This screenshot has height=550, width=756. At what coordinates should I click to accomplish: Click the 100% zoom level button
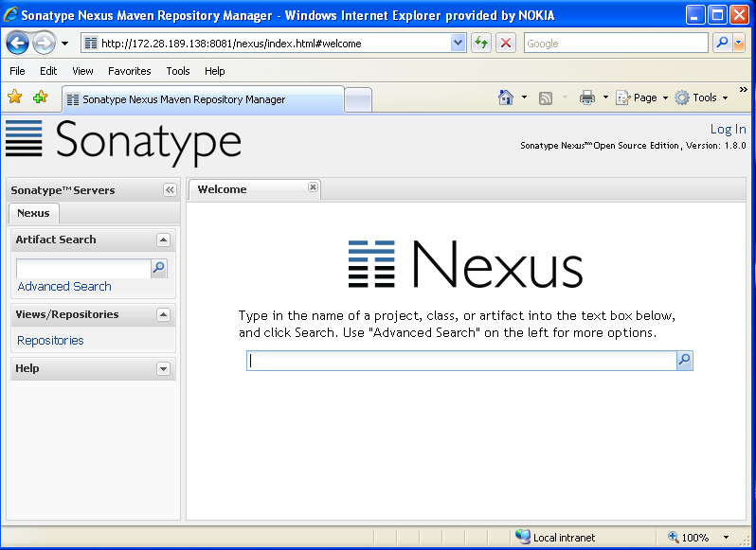point(690,537)
